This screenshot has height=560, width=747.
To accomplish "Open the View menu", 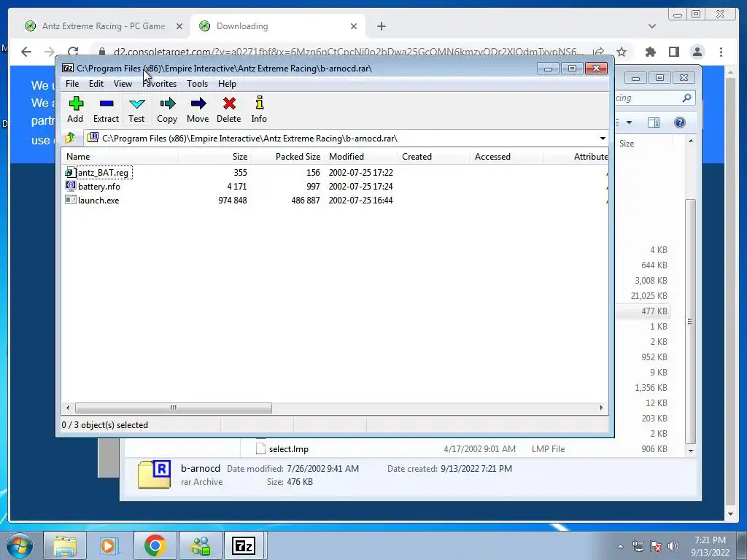I will (x=123, y=84).
